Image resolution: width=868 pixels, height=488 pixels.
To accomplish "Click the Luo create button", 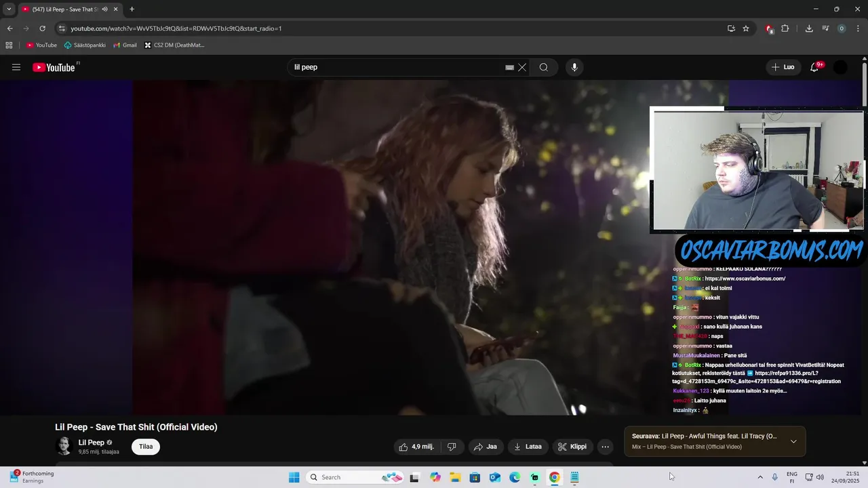I will tap(783, 67).
